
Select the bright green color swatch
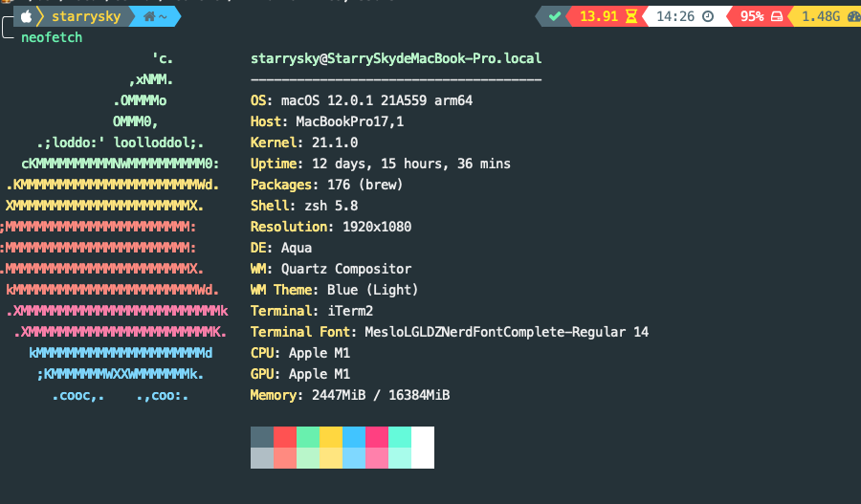click(x=308, y=437)
